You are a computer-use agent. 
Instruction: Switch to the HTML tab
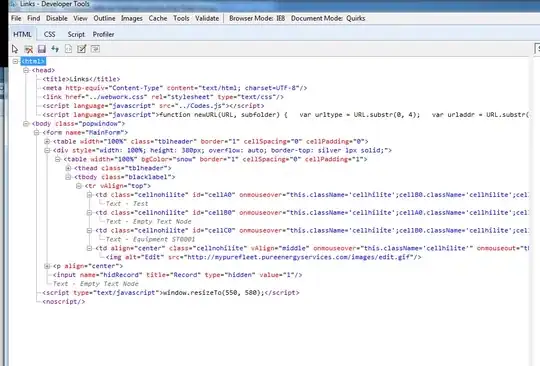pyautogui.click(x=22, y=34)
